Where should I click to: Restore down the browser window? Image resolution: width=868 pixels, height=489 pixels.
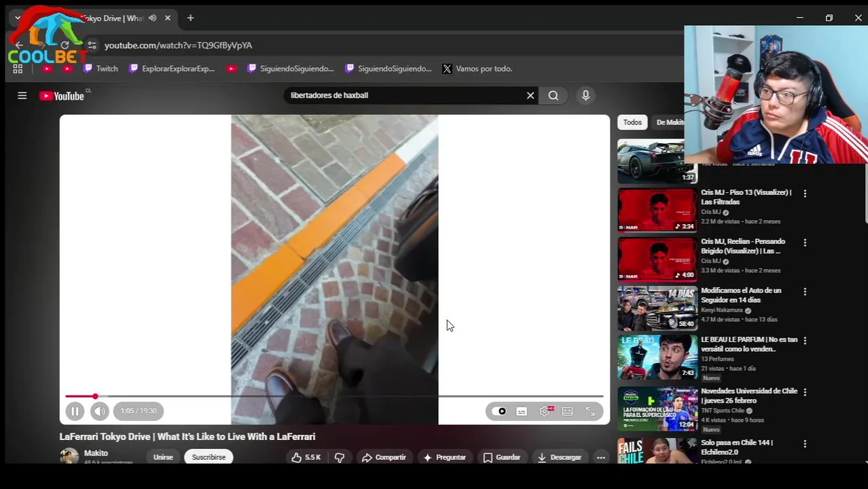click(x=829, y=18)
